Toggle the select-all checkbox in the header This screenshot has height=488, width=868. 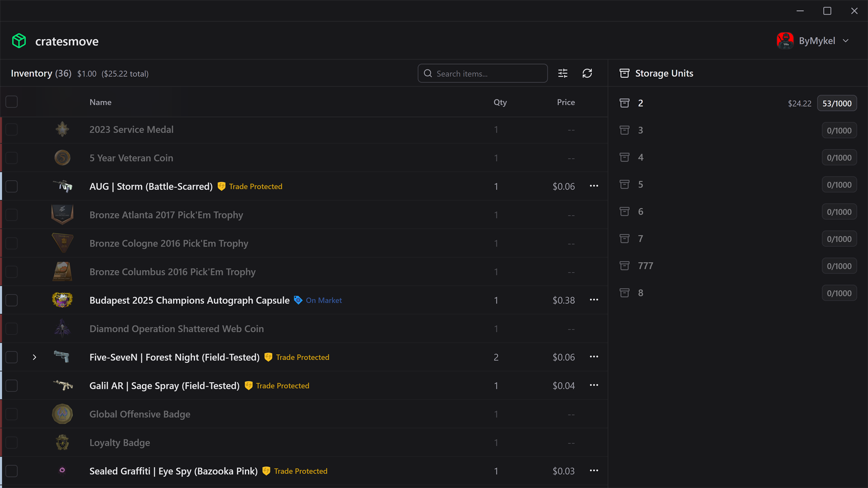(12, 102)
